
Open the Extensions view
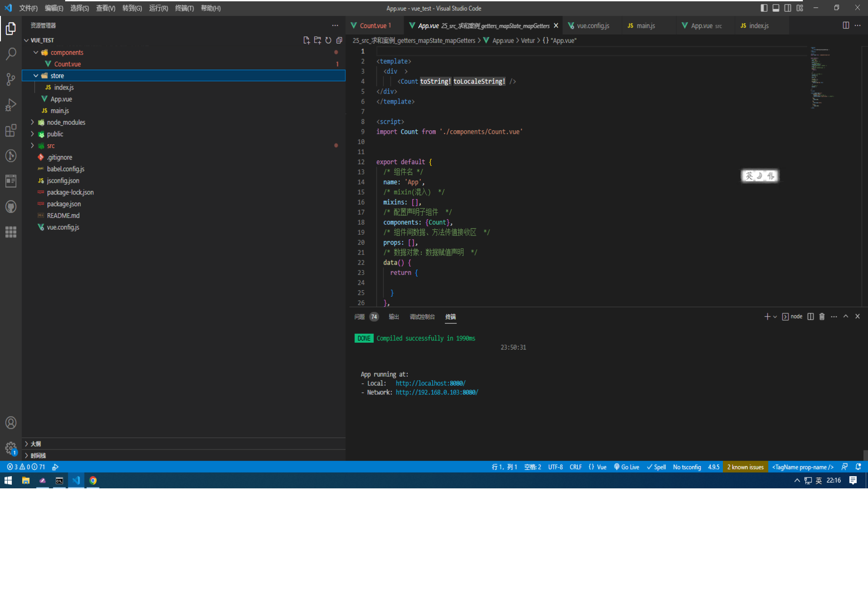pos(11,130)
